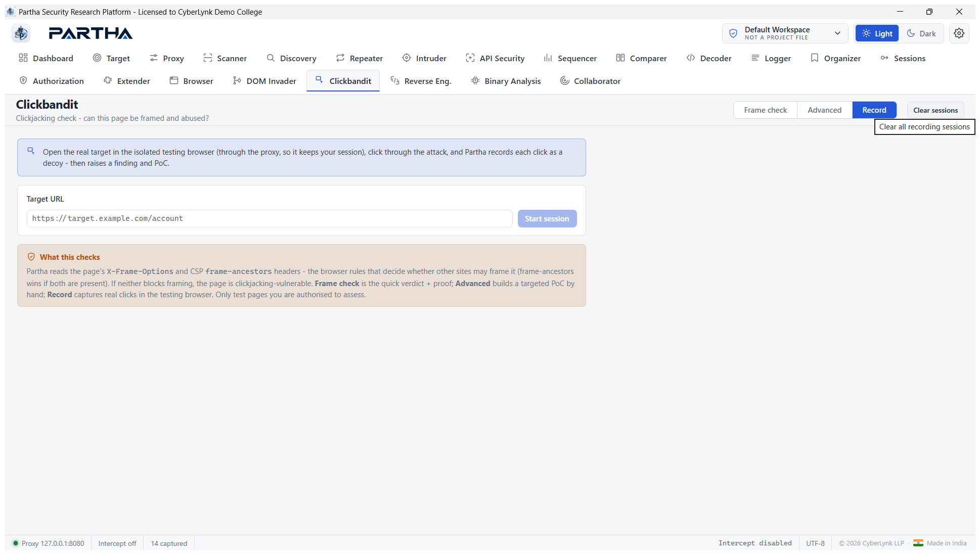Open the Clickbandit tab
This screenshot has height=555, width=980.
click(343, 81)
